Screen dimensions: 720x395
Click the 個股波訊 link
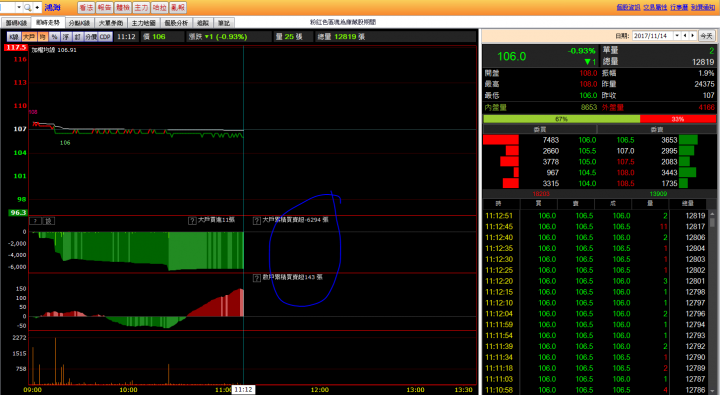pyautogui.click(x=628, y=7)
